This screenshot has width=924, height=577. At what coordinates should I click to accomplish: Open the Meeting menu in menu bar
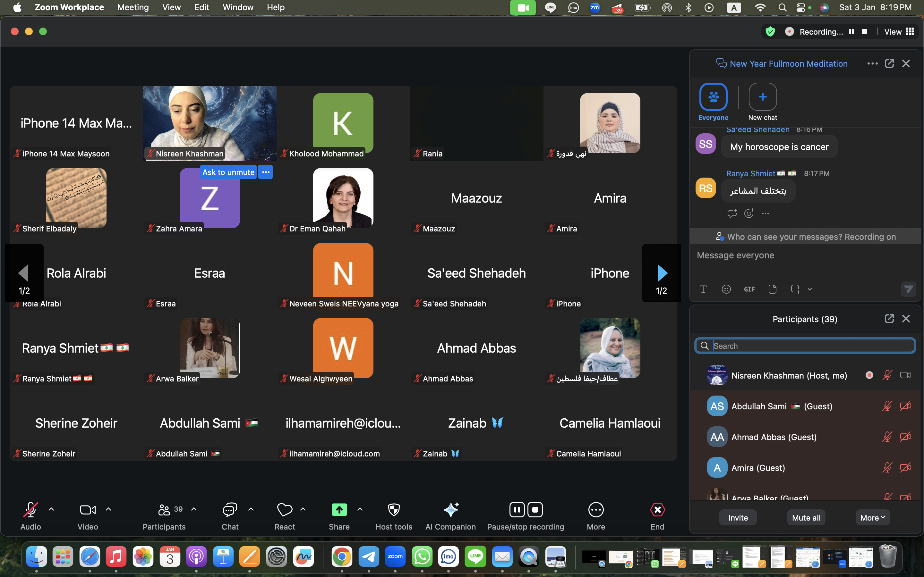(x=133, y=7)
